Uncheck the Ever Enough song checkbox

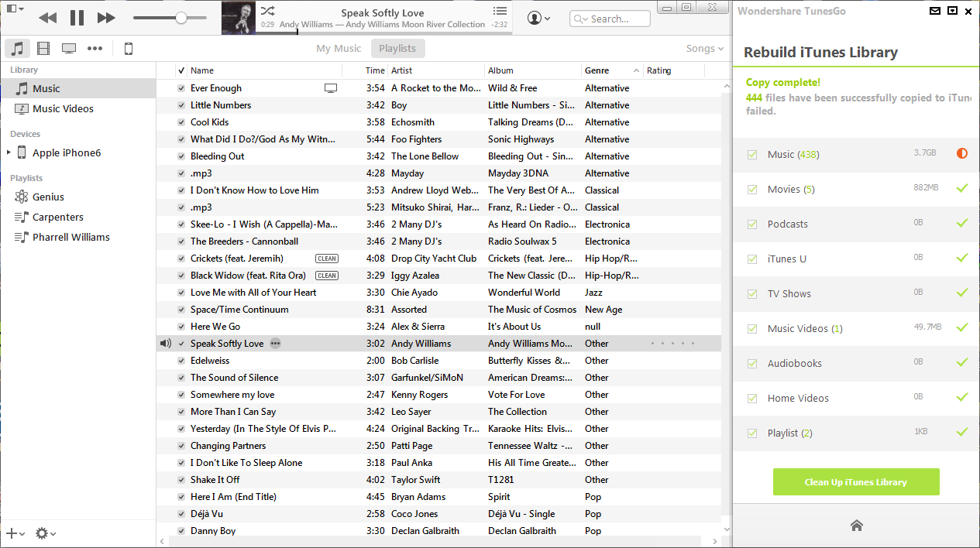[181, 88]
